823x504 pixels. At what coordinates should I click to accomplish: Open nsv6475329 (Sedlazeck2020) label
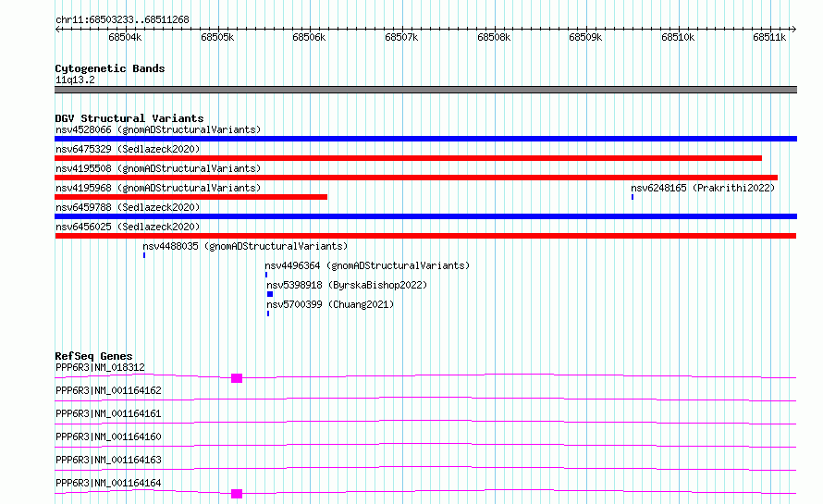click(x=128, y=149)
